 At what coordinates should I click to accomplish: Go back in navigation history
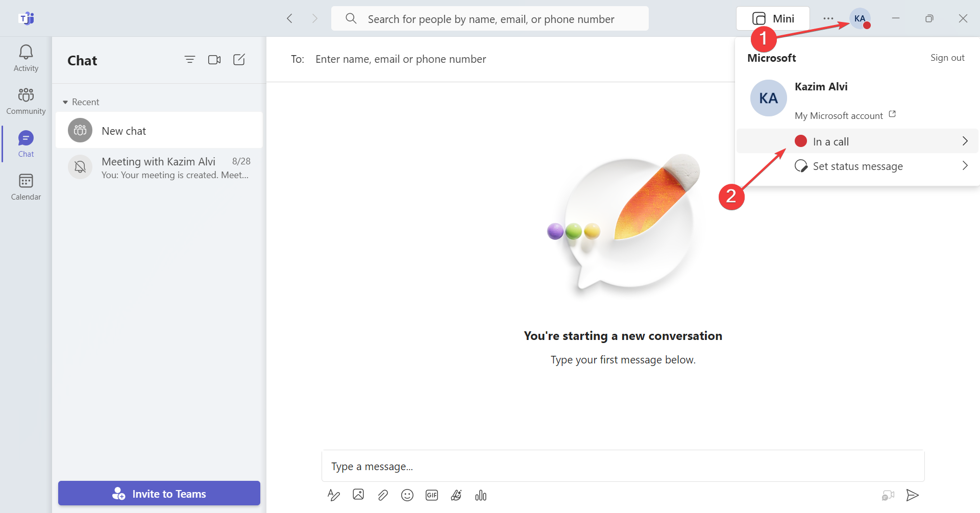(289, 18)
